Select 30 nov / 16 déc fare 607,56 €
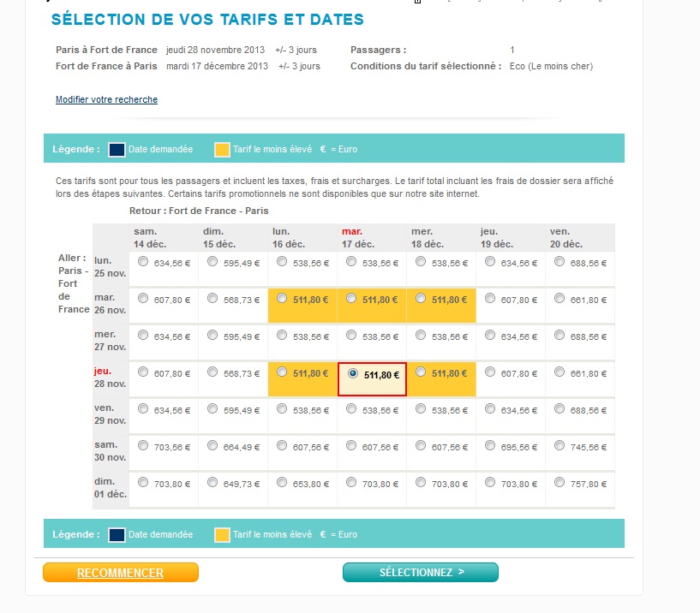 pos(282,445)
